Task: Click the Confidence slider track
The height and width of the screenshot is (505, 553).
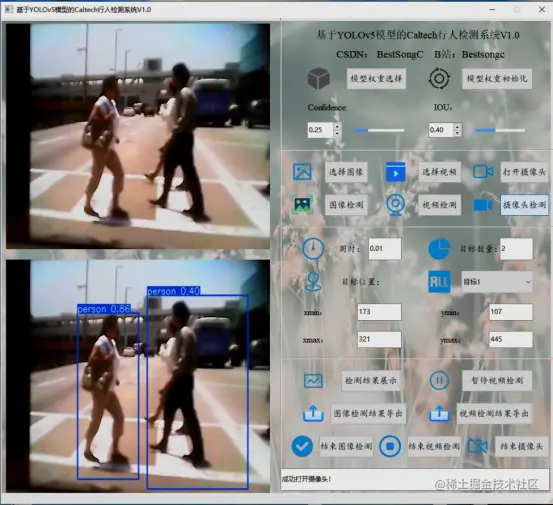Action: (379, 130)
